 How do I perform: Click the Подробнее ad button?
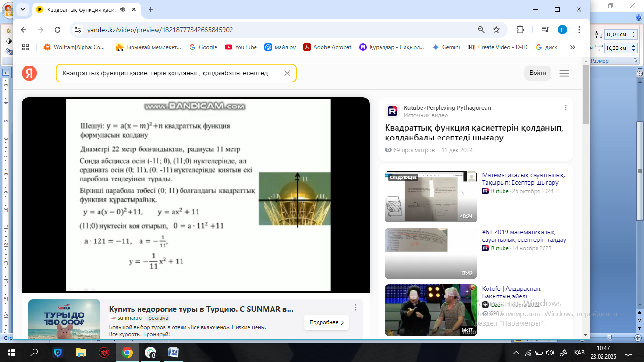coord(326,323)
